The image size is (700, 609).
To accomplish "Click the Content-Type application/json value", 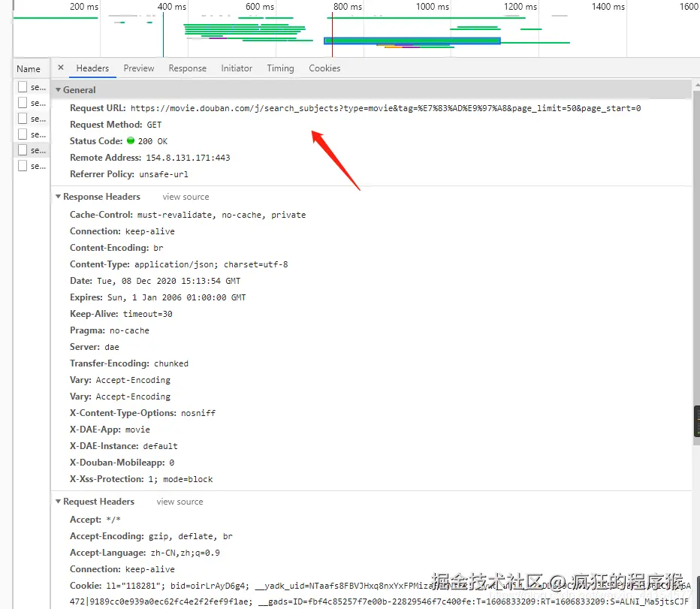I will click(211, 264).
